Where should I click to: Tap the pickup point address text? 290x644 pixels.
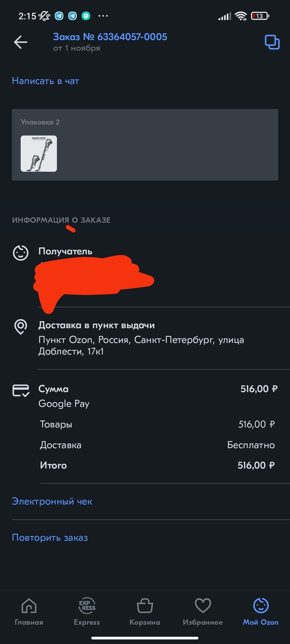pyautogui.click(x=141, y=345)
